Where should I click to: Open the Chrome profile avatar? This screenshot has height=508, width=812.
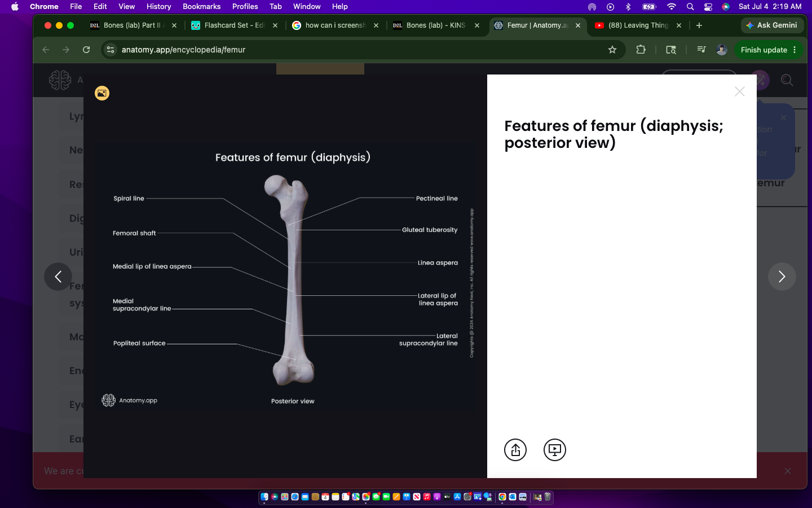click(722, 50)
